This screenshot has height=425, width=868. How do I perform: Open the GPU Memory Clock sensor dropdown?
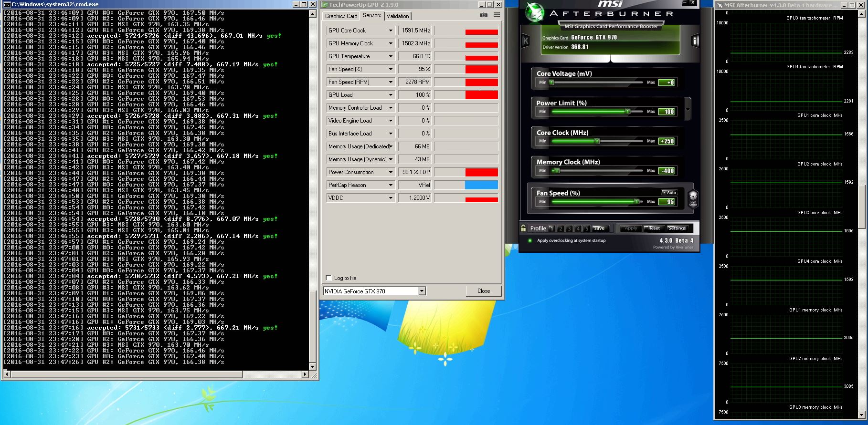coord(391,43)
